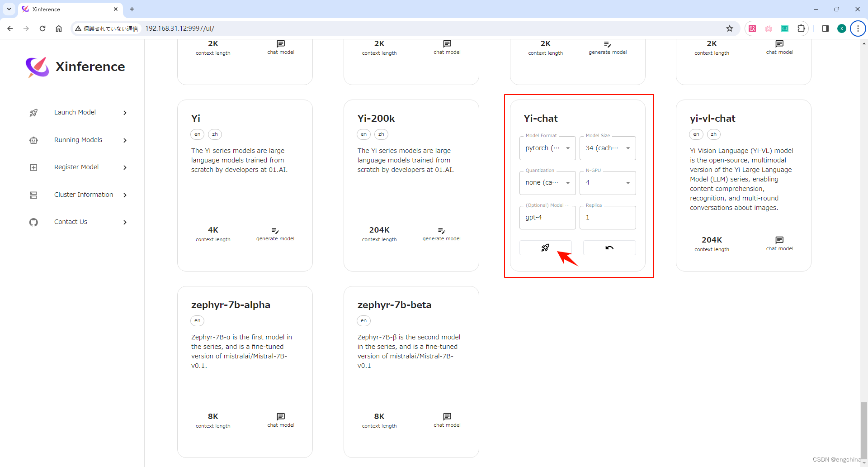868x467 pixels.
Task: Click the undo arrow button in Yi-chat card
Action: [609, 248]
